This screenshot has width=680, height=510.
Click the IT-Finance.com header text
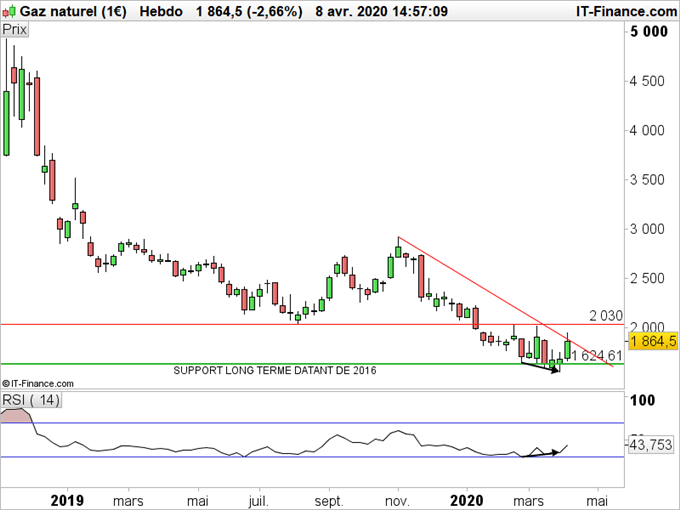tap(626, 11)
